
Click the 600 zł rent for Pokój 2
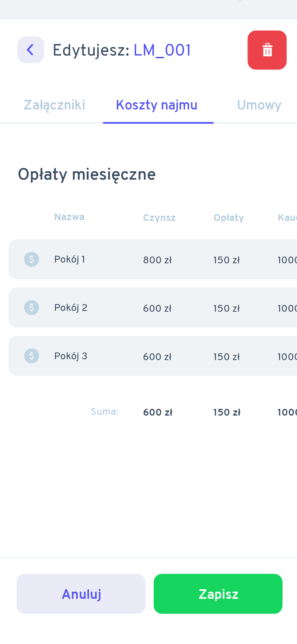[157, 309]
